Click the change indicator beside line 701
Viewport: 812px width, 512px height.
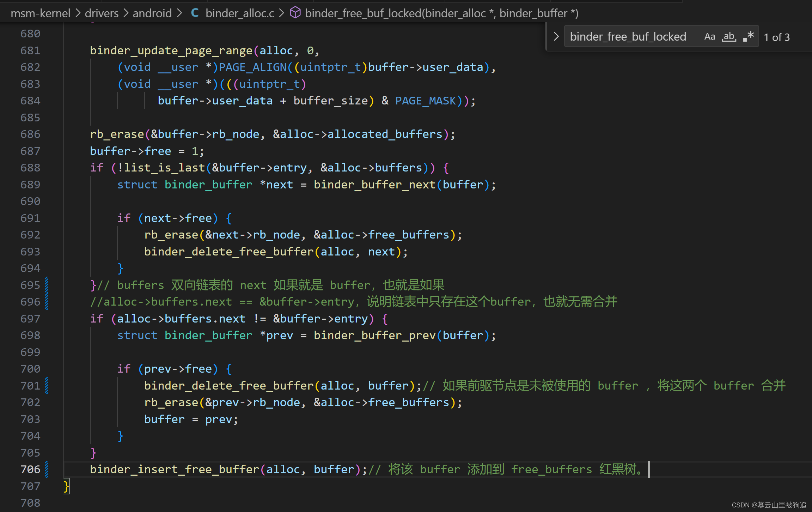pos(47,386)
